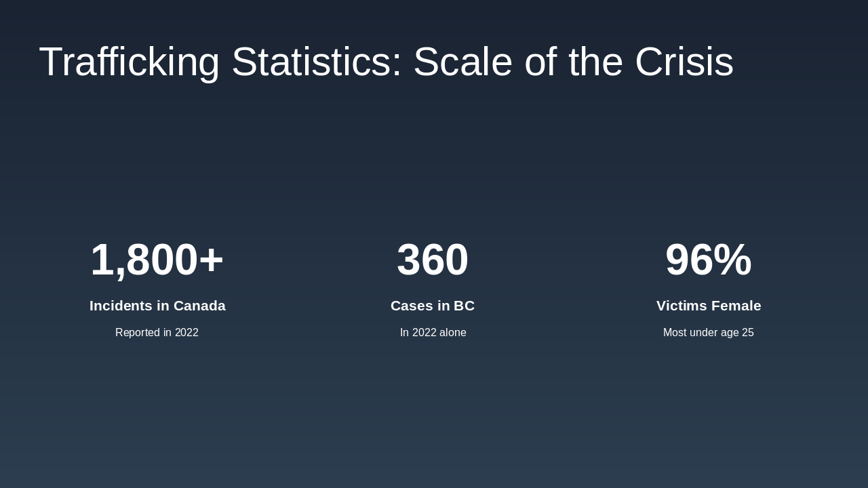The image size is (868, 488).
Task: Click '2022' in the 'Reported in 2022' caption
Action: point(186,333)
